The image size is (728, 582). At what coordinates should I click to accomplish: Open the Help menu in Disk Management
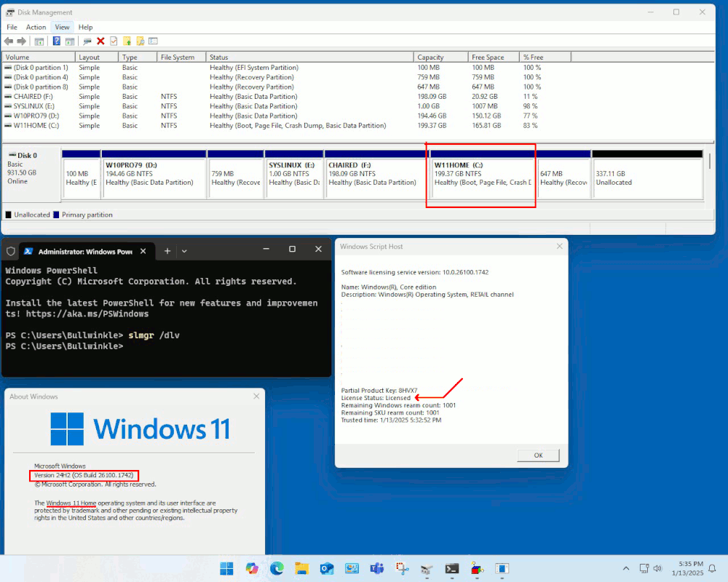[x=85, y=28]
